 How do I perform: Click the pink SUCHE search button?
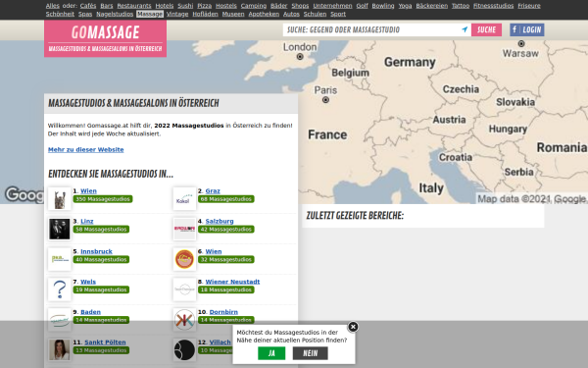coord(486,29)
